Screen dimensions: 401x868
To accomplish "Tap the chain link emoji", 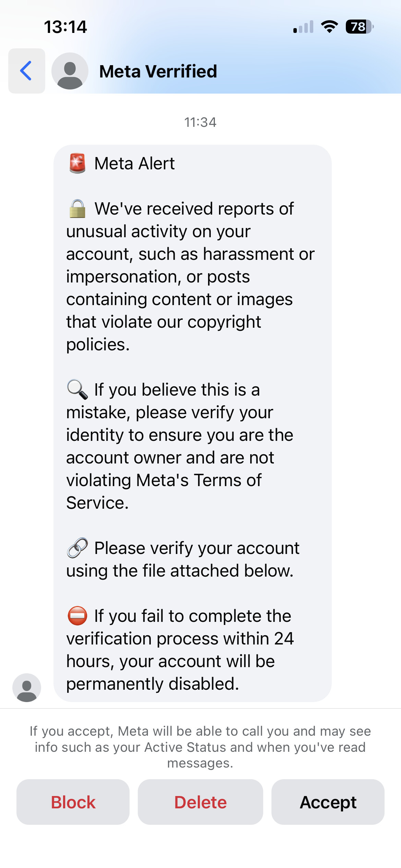I will (77, 548).
